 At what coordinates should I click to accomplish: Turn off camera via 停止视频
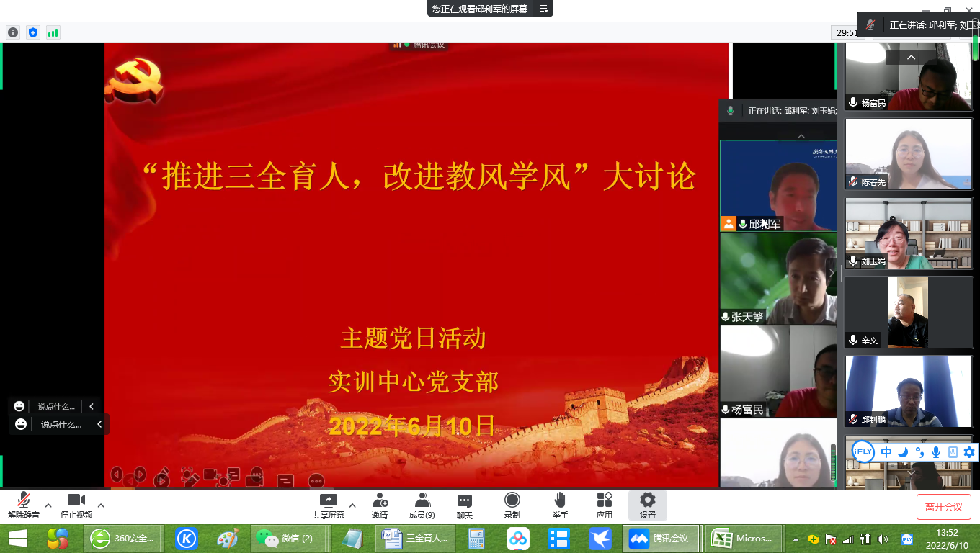click(76, 505)
